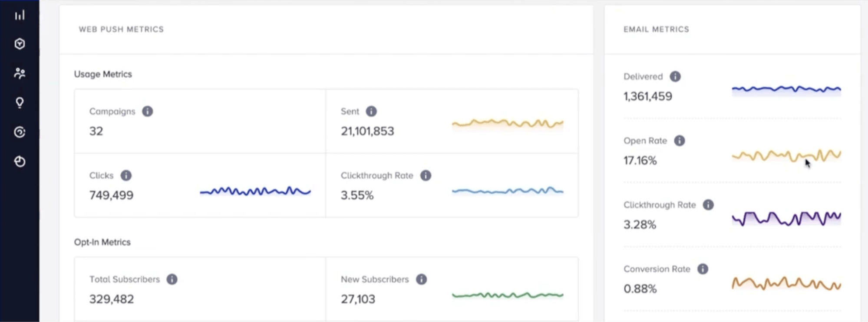Viewport: 868px width, 322px height.
Task: Click the WEB PUSH METRICS heading
Action: coord(121,29)
